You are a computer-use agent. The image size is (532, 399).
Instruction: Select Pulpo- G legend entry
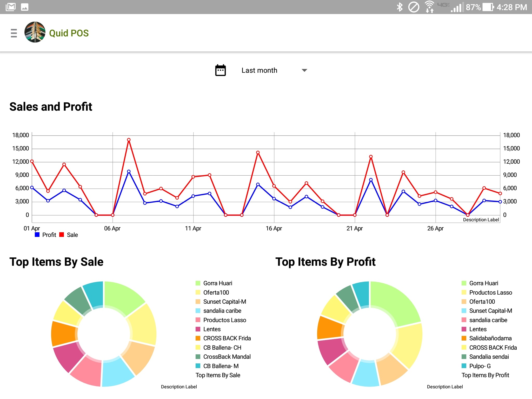pyautogui.click(x=480, y=366)
